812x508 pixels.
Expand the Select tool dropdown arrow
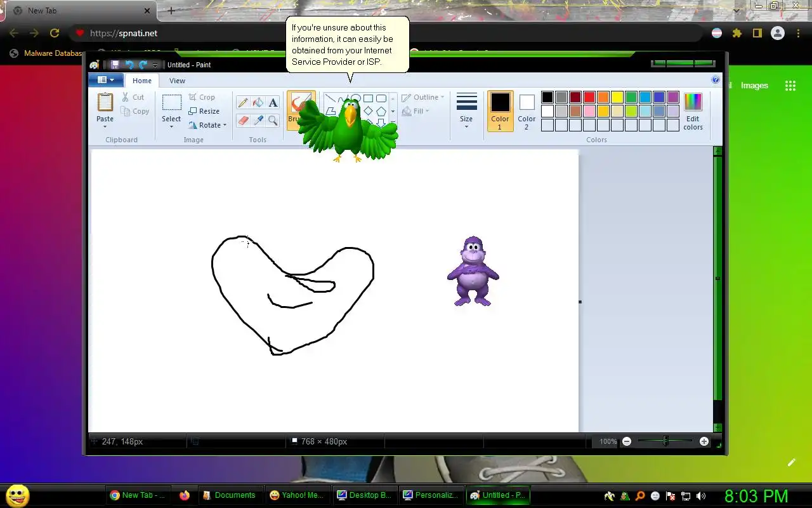[x=171, y=126]
